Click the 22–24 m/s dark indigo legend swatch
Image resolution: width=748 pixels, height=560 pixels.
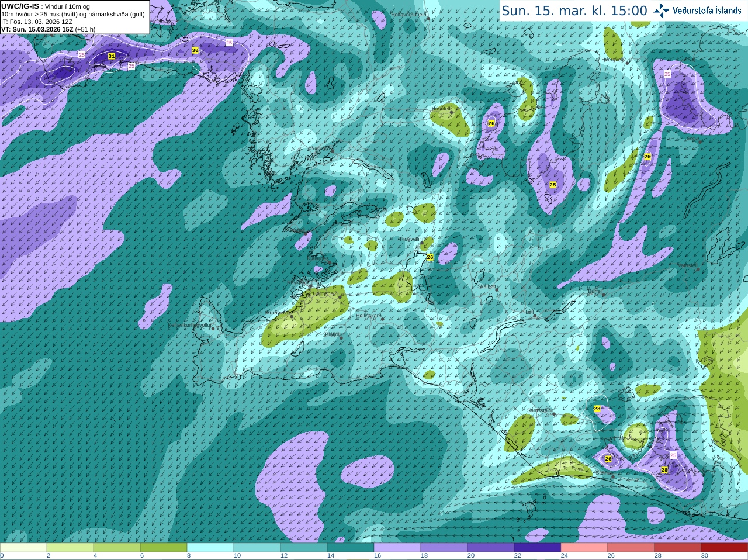538,547
